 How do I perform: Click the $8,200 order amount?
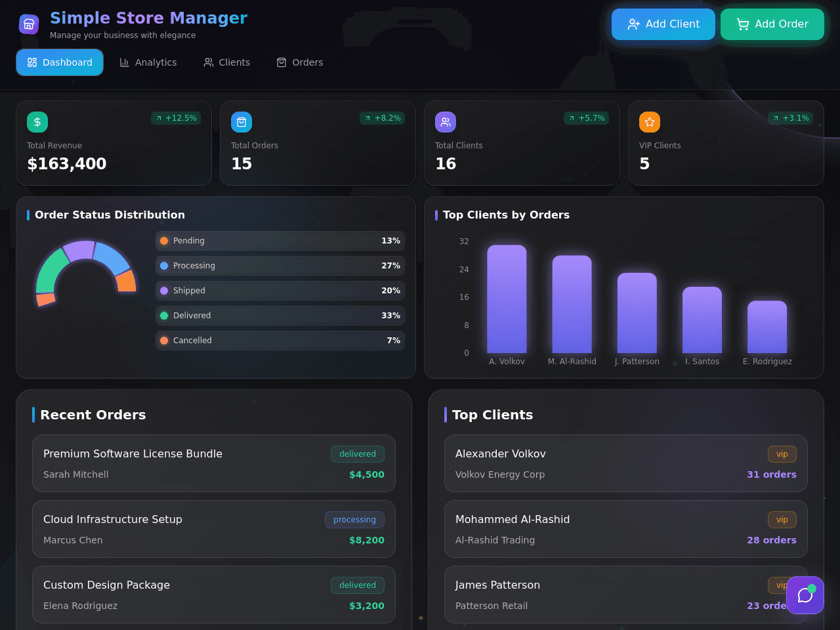click(x=367, y=540)
